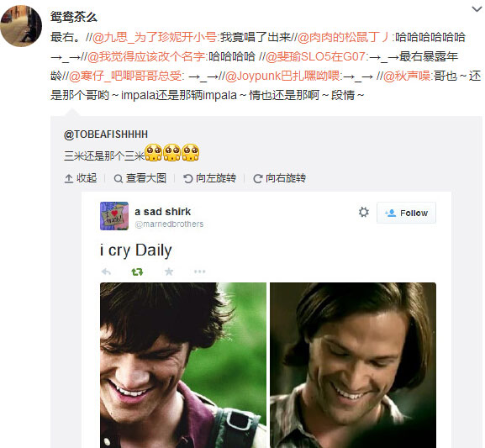The image size is (485, 448).
Task: Open the @TOBEAFISHHHH original poster link
Action: pos(106,134)
